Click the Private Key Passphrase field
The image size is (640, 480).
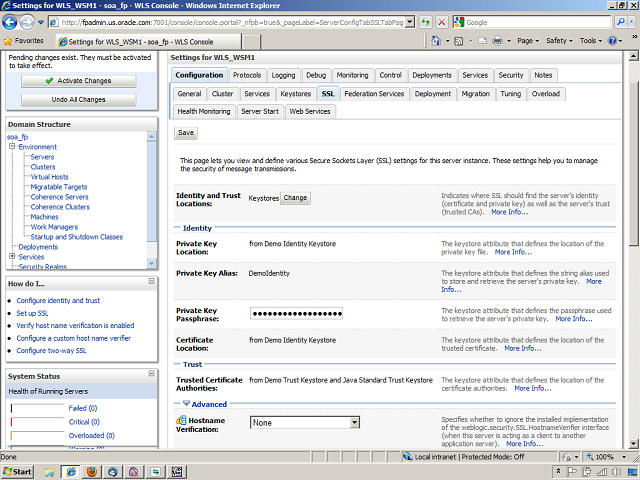[x=296, y=314]
